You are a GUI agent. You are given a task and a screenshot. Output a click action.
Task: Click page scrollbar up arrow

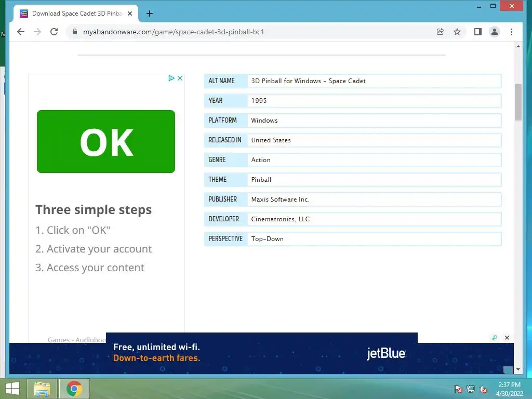tap(518, 46)
